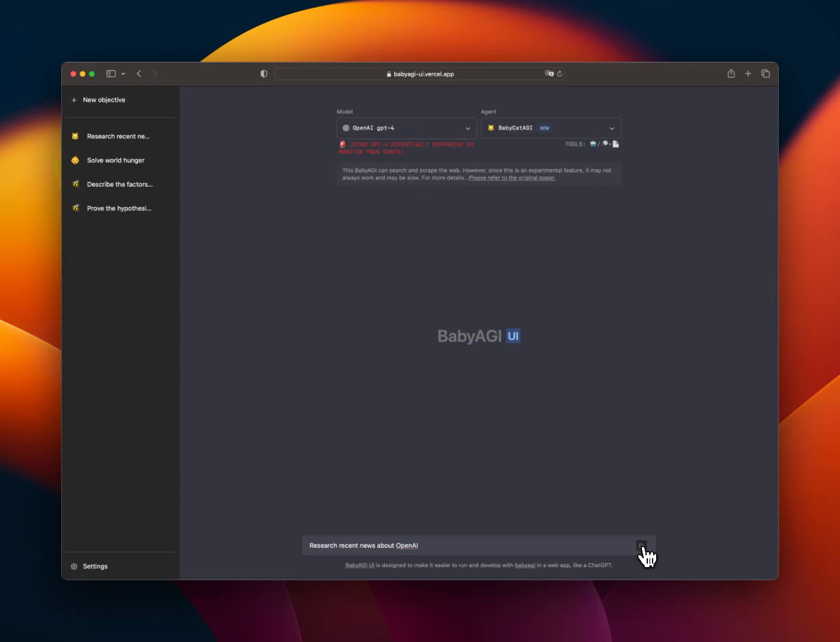Viewport: 840px width, 642px height.
Task: Select the Research recent news objective
Action: point(118,136)
